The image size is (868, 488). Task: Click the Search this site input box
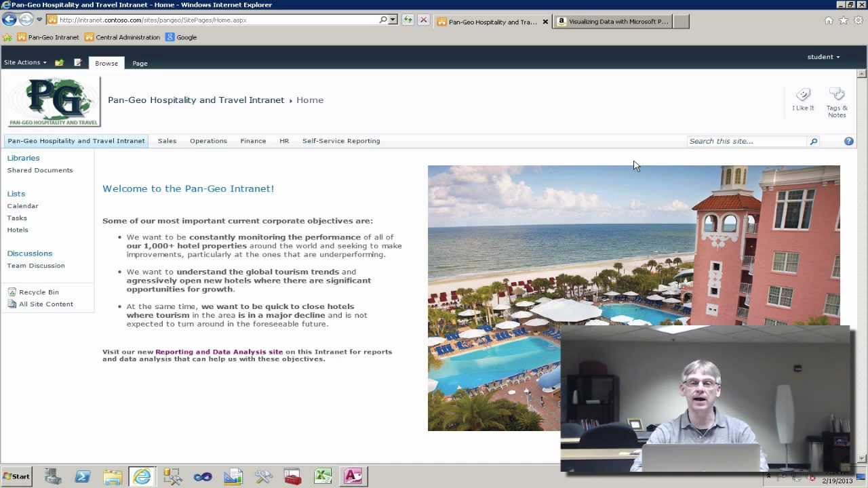(x=747, y=141)
